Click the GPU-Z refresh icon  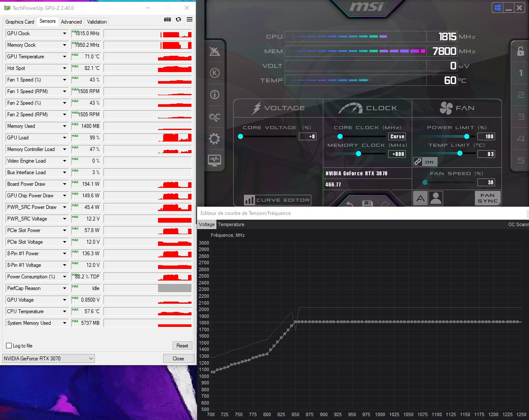tap(178, 19)
